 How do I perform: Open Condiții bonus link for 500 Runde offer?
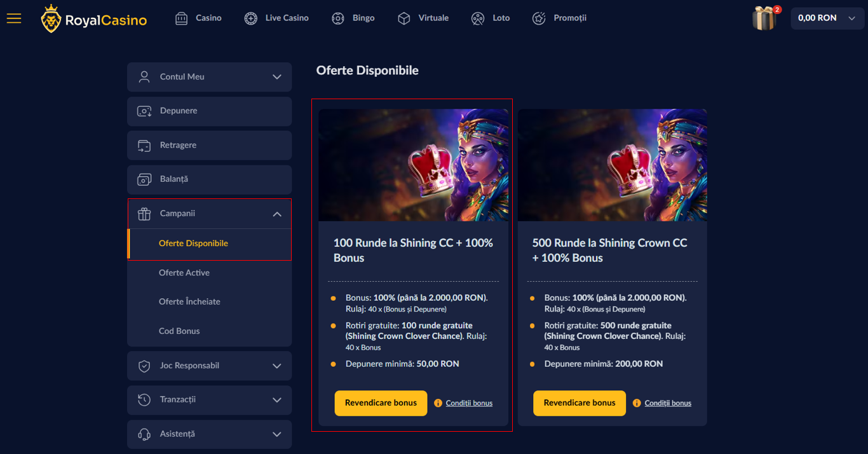pyautogui.click(x=668, y=403)
